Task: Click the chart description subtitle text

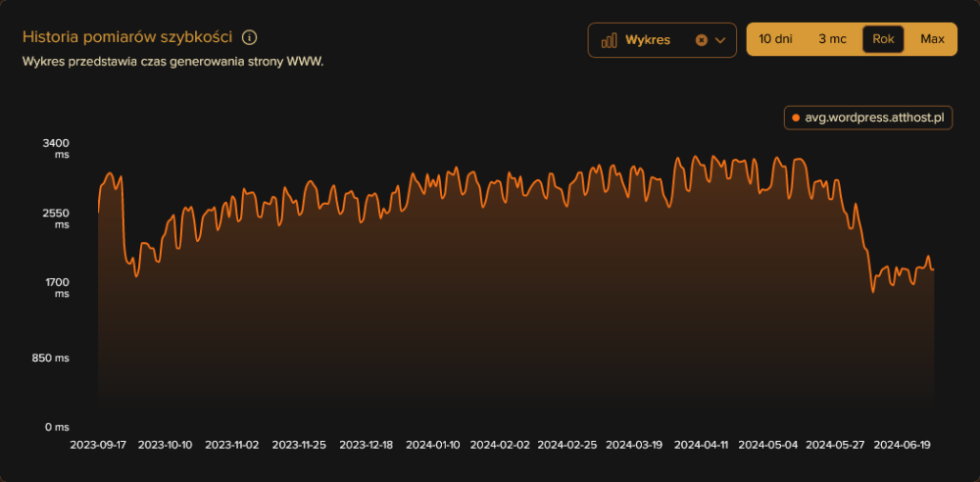Action: coord(172,61)
